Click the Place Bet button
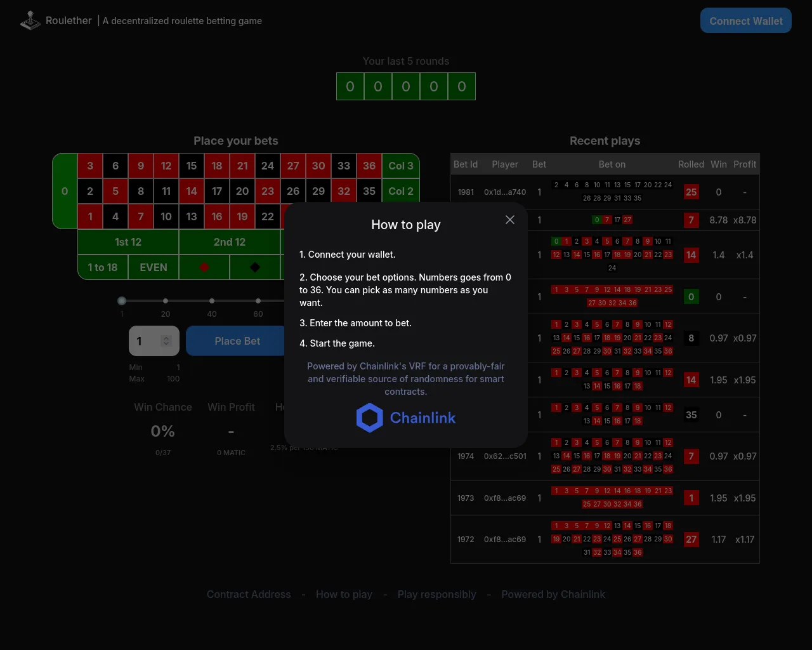The image size is (812, 650). [237, 341]
